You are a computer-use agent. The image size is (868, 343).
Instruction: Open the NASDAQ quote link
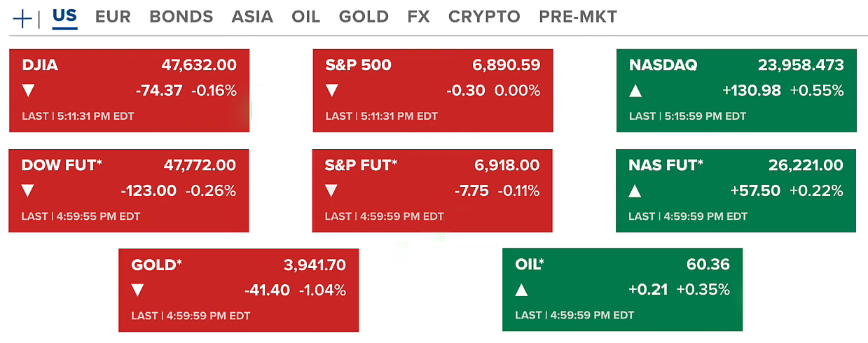(663, 66)
